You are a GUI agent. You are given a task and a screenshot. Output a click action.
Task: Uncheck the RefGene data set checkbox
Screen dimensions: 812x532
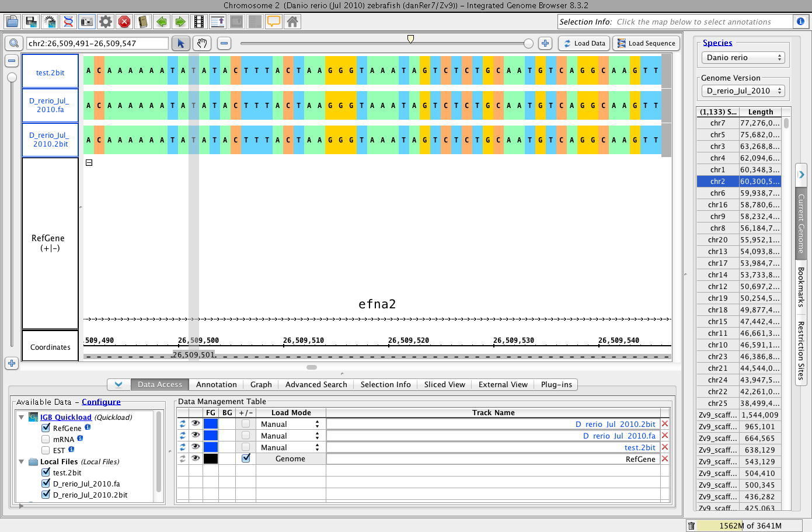click(x=46, y=428)
